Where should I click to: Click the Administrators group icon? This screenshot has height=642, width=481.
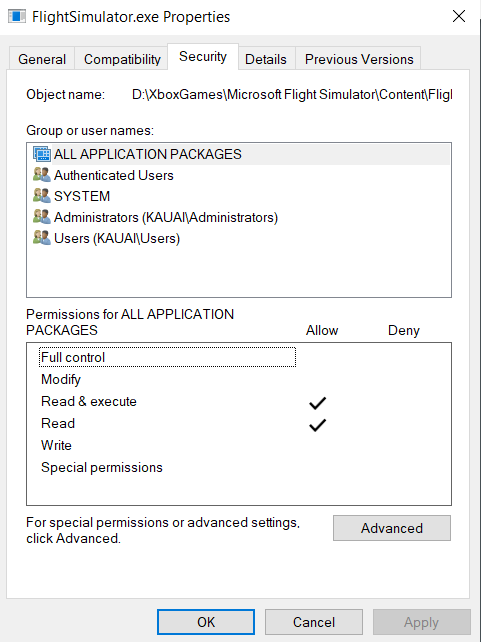coord(42,217)
